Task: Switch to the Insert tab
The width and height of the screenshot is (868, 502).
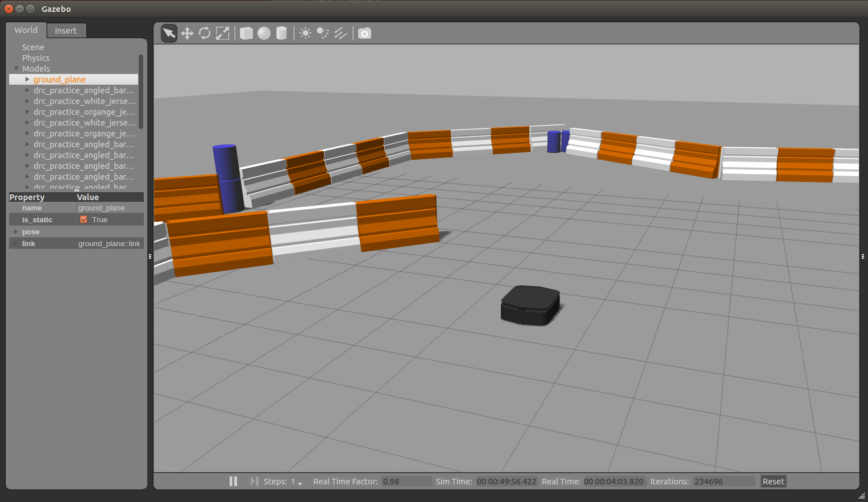Action: point(65,31)
